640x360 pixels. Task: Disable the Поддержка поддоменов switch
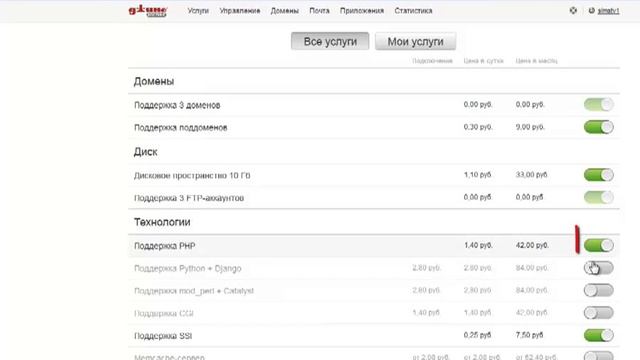(x=598, y=127)
